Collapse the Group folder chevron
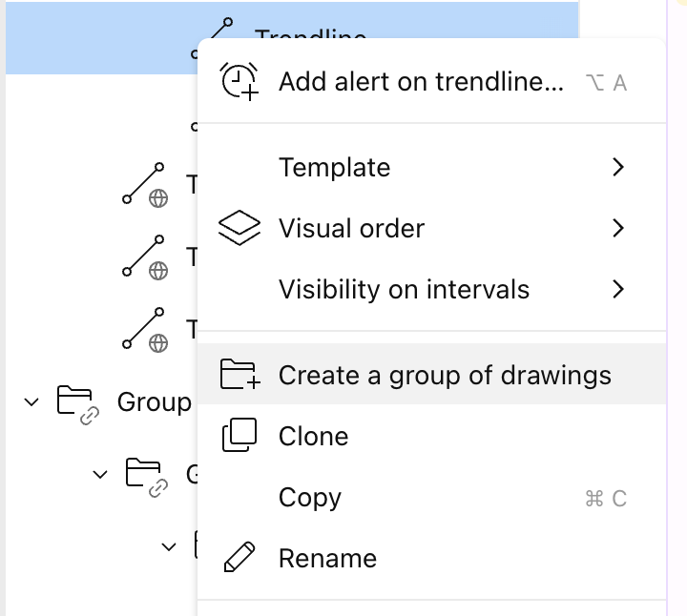 click(31, 401)
